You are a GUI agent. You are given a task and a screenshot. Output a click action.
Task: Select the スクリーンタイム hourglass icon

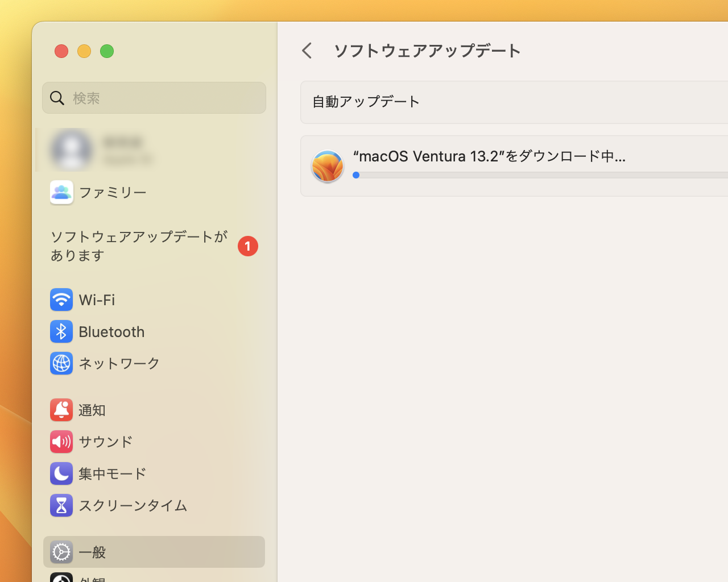coord(61,505)
